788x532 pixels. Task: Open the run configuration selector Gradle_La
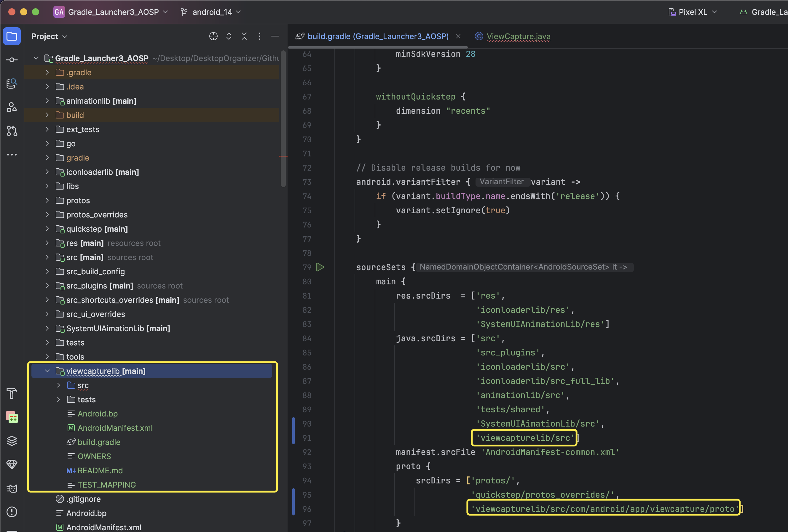point(764,12)
